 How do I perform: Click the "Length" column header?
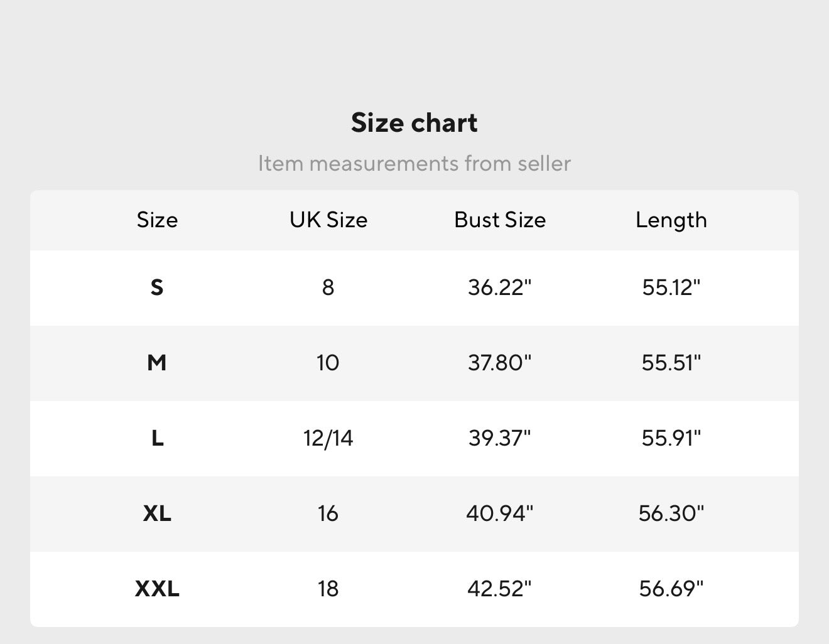pyautogui.click(x=671, y=220)
